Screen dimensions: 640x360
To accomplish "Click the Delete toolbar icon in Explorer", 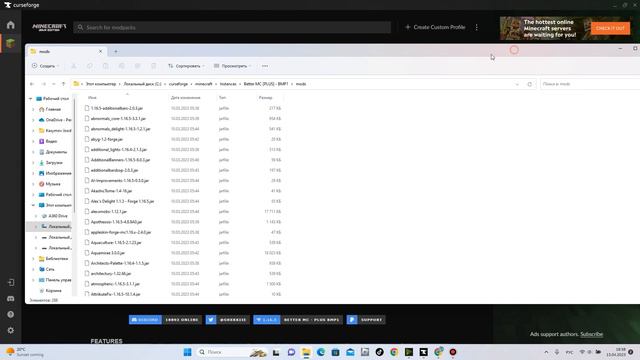I will (153, 66).
